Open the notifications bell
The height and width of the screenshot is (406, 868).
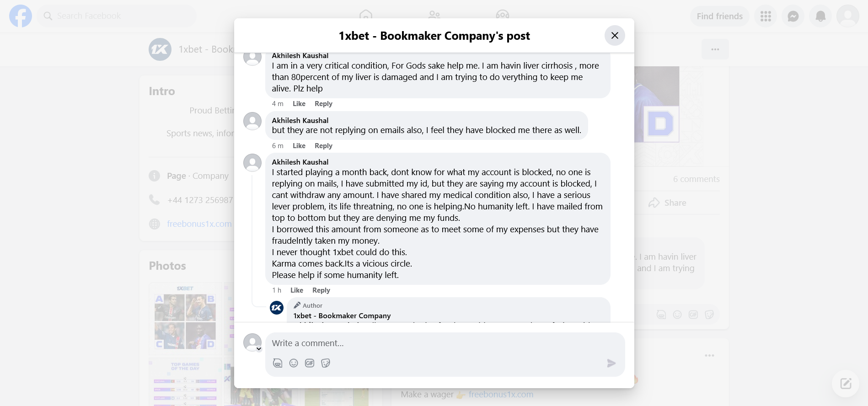(x=820, y=16)
